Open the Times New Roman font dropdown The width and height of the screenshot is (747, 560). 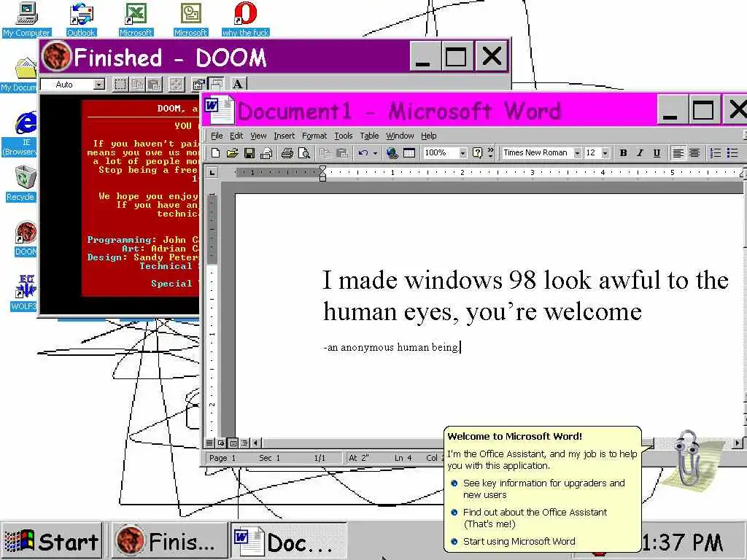coord(577,153)
